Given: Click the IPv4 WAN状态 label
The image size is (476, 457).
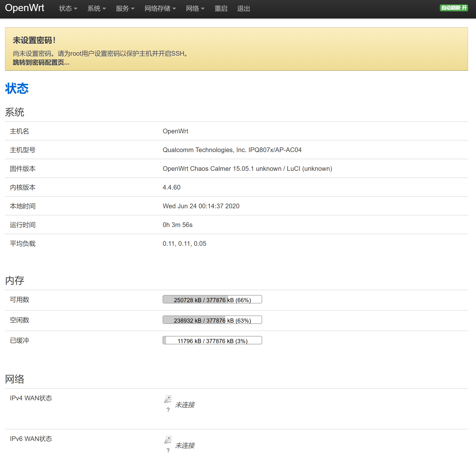Looking at the screenshot, I should click(x=31, y=398).
